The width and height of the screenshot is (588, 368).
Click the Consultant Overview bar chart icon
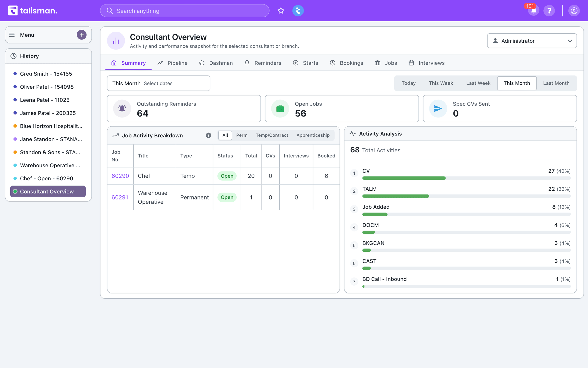[116, 41]
